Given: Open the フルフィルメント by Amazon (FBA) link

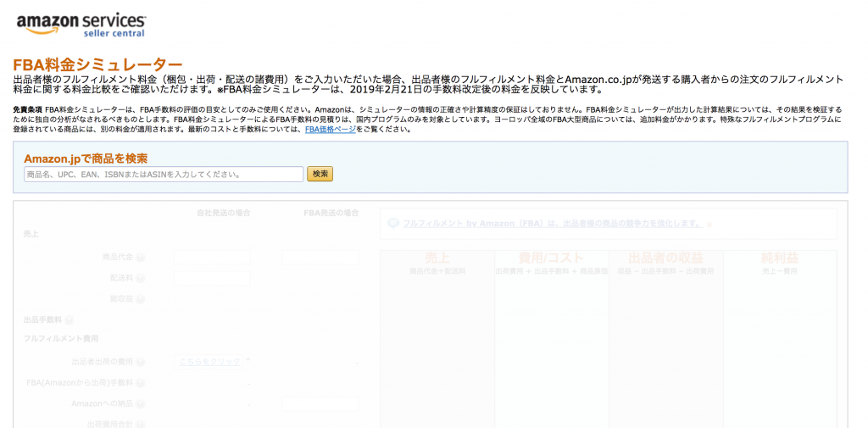Looking at the screenshot, I should pos(553,224).
